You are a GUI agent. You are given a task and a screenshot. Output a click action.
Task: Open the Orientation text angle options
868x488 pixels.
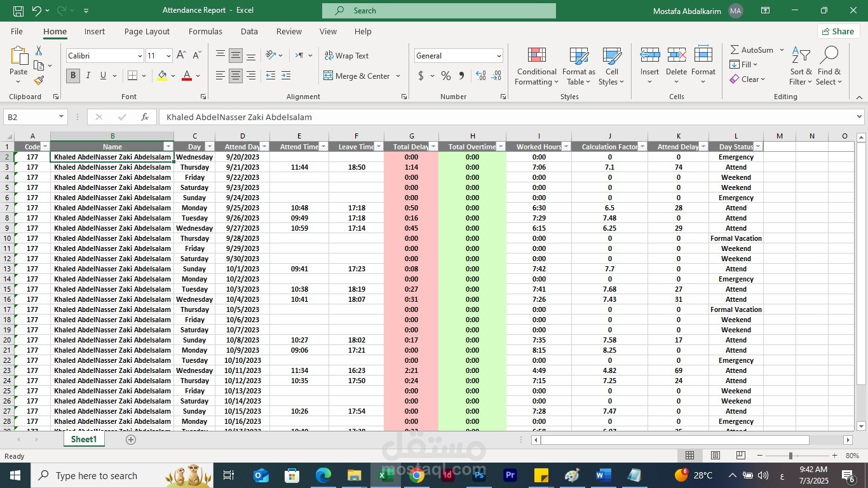(x=274, y=56)
